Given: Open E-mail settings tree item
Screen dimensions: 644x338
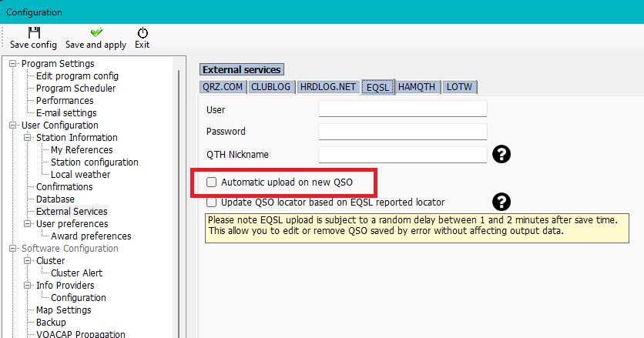Looking at the screenshot, I should click(x=66, y=113).
